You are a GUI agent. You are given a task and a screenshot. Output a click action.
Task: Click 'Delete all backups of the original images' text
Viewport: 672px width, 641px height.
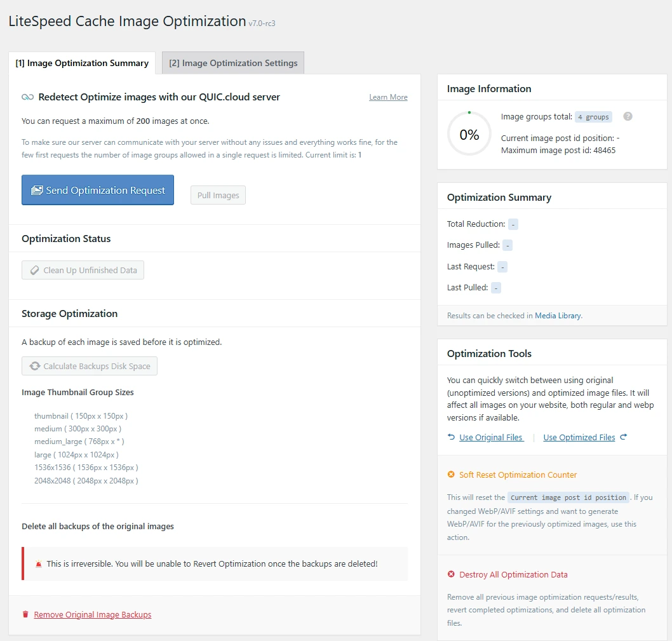click(x=98, y=526)
